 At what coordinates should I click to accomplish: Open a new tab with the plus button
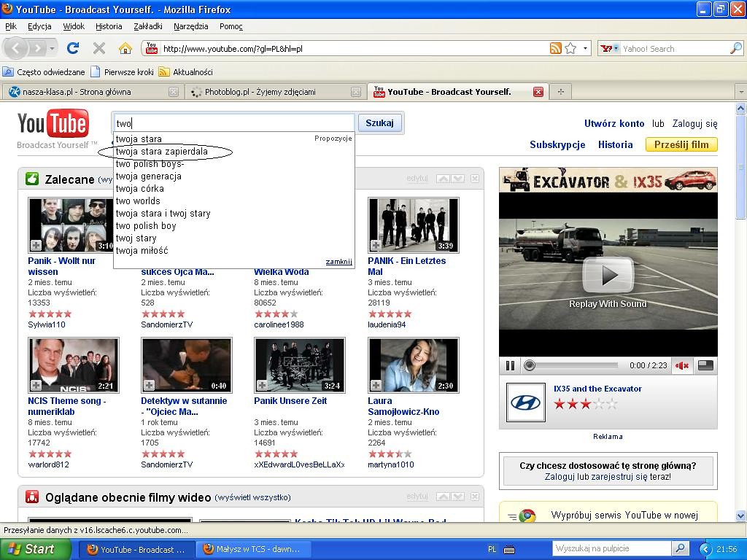click(x=561, y=92)
